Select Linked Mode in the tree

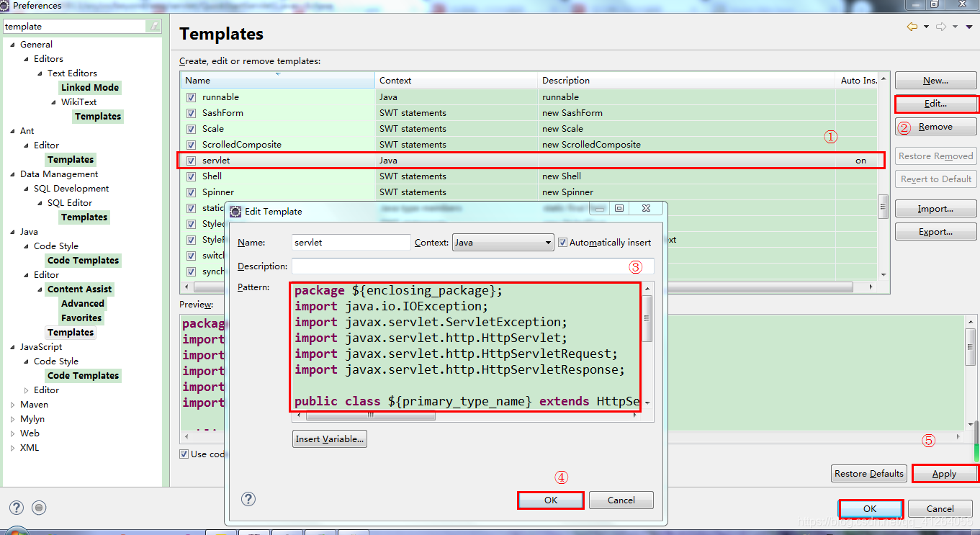90,87
